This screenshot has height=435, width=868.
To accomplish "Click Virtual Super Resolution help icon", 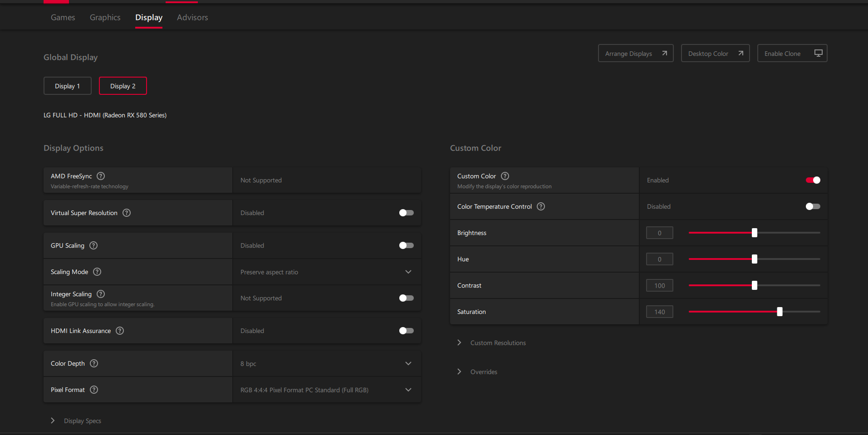I will (x=127, y=213).
